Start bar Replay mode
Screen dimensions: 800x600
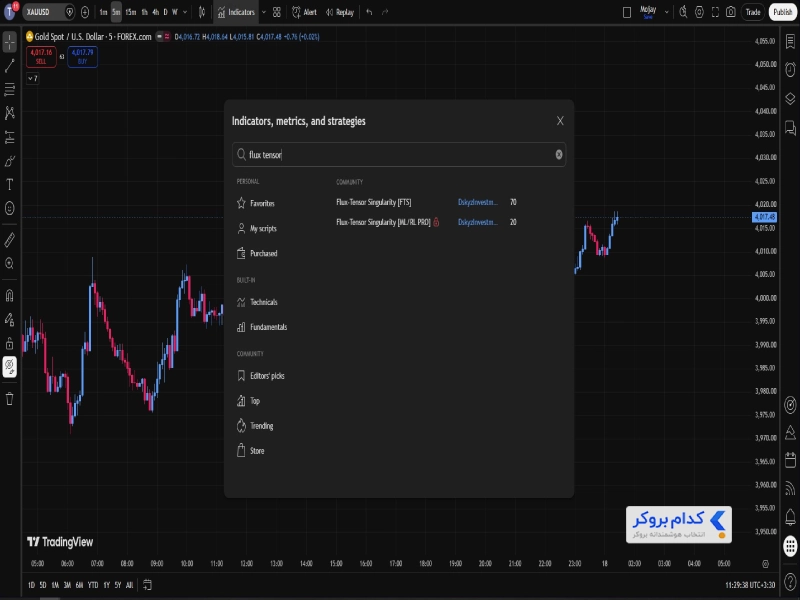click(x=340, y=12)
